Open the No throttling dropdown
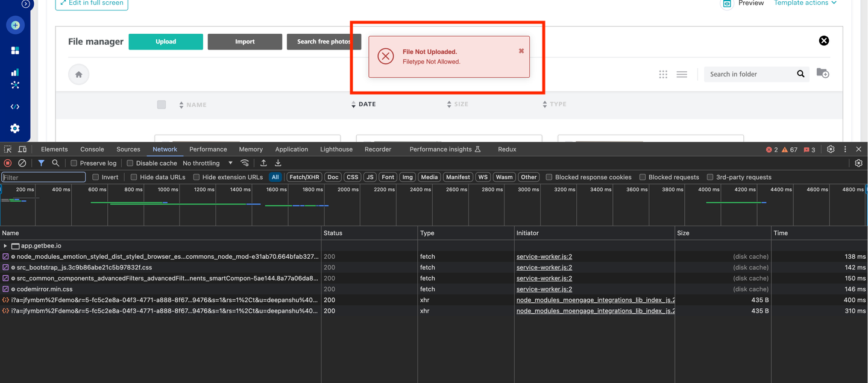The height and width of the screenshot is (383, 868). 207,163
